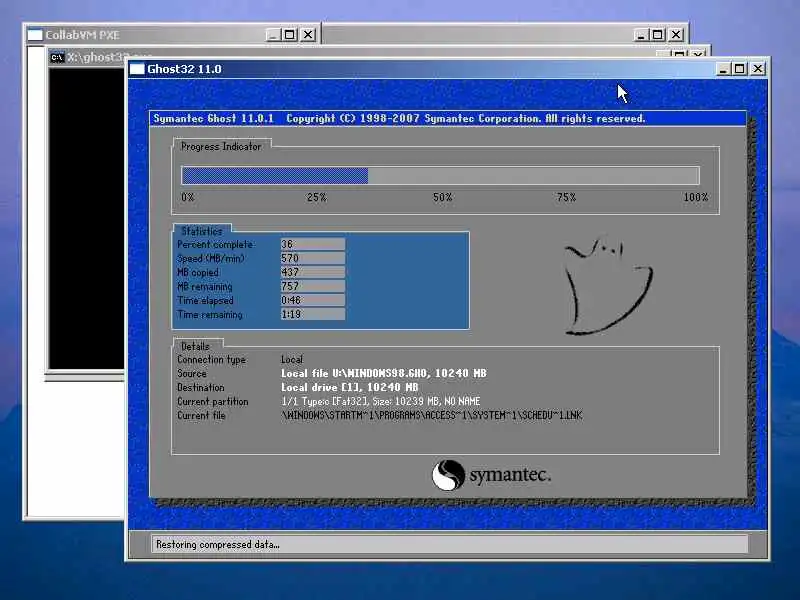800x600 pixels.
Task: Select the Time remaining value 1:19
Action: (313, 314)
